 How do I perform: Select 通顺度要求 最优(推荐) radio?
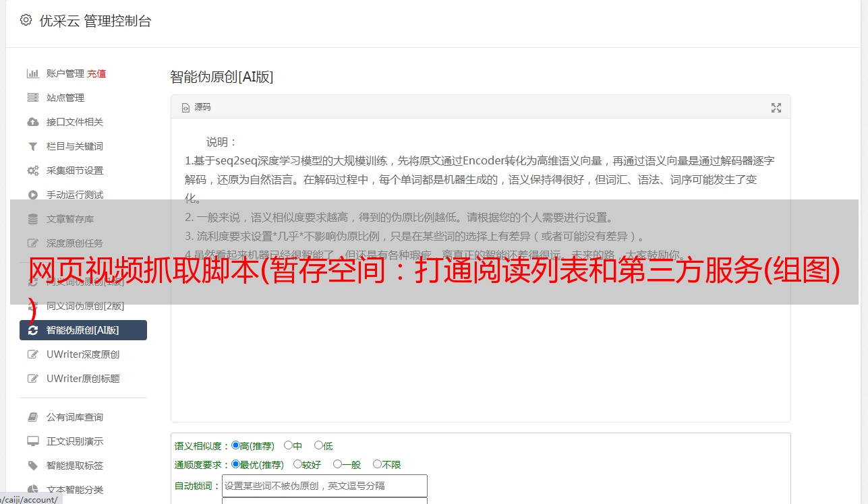click(x=235, y=464)
